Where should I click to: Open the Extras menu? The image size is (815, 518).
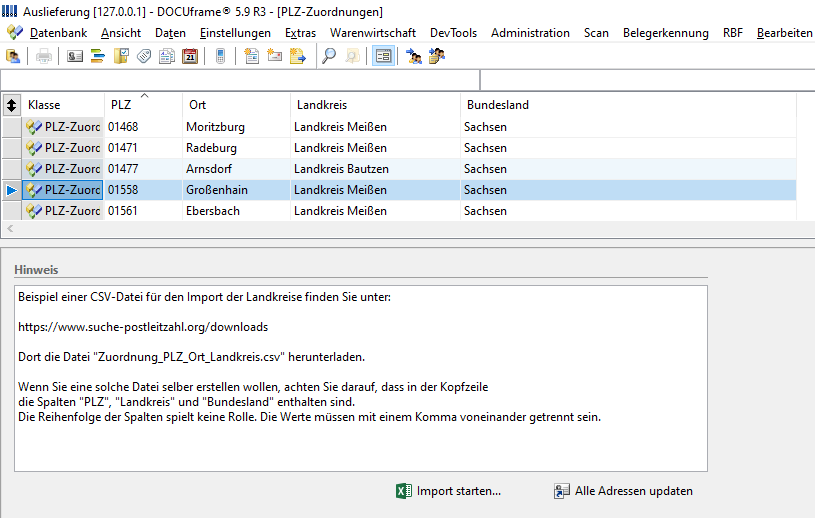click(300, 33)
